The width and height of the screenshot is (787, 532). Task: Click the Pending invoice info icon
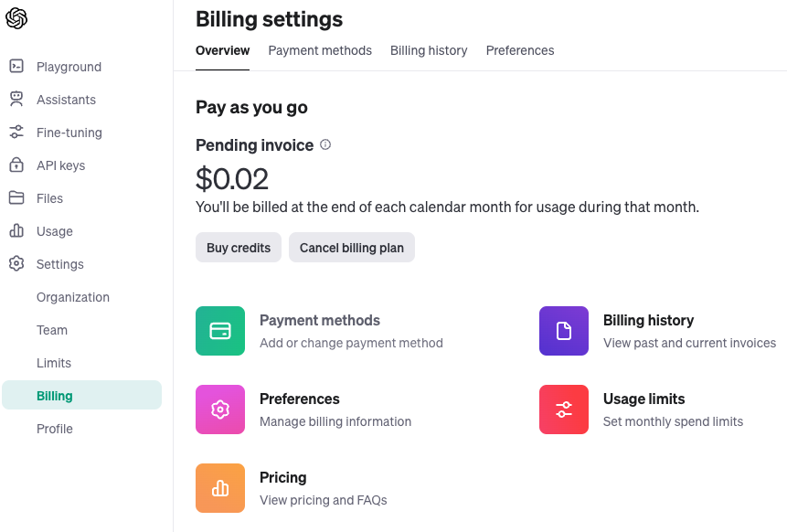click(x=325, y=144)
